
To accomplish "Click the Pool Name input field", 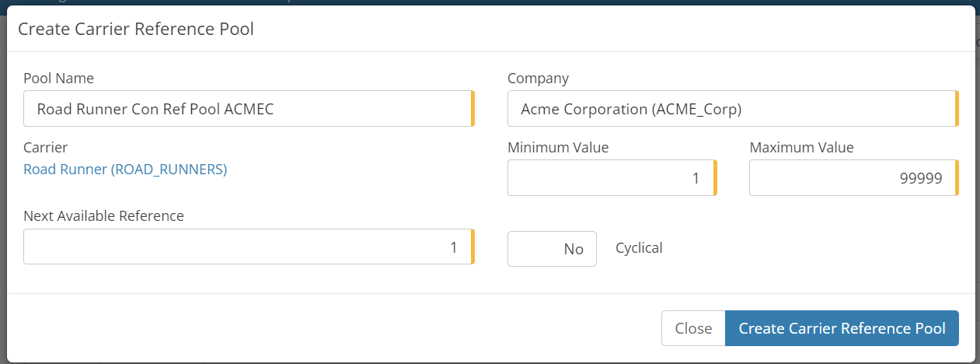I will (247, 109).
